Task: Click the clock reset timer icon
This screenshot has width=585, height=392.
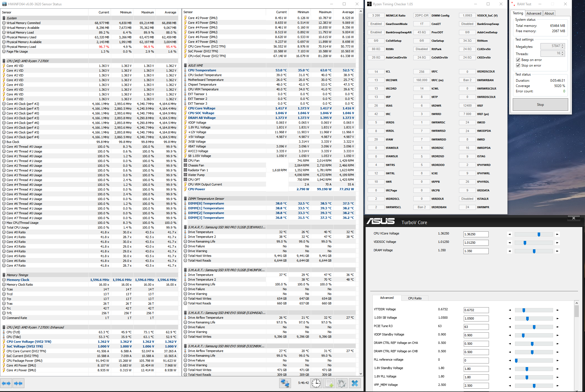Action: pyautogui.click(x=316, y=383)
